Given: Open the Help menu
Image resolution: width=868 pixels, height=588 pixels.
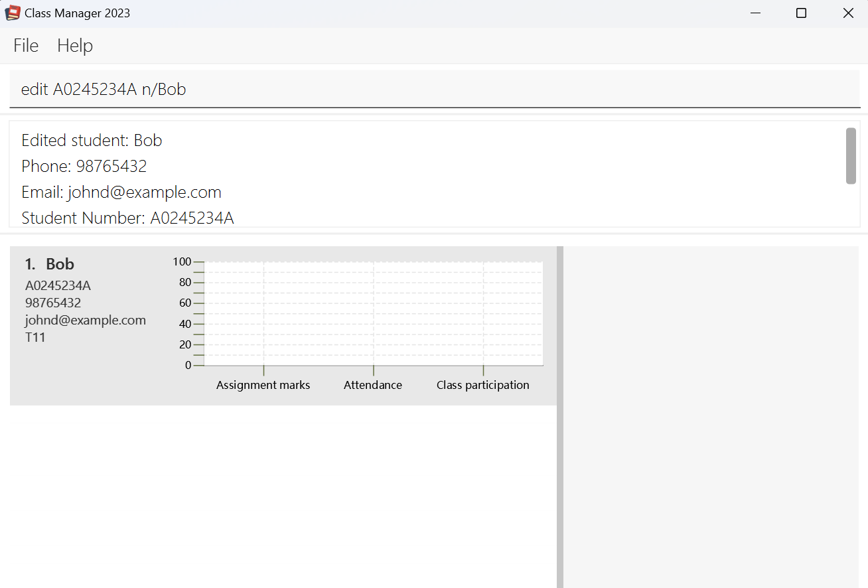Looking at the screenshot, I should [x=75, y=46].
